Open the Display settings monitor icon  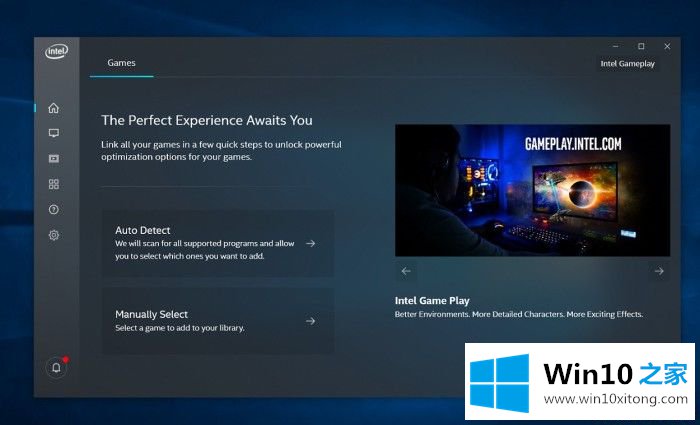[54, 133]
